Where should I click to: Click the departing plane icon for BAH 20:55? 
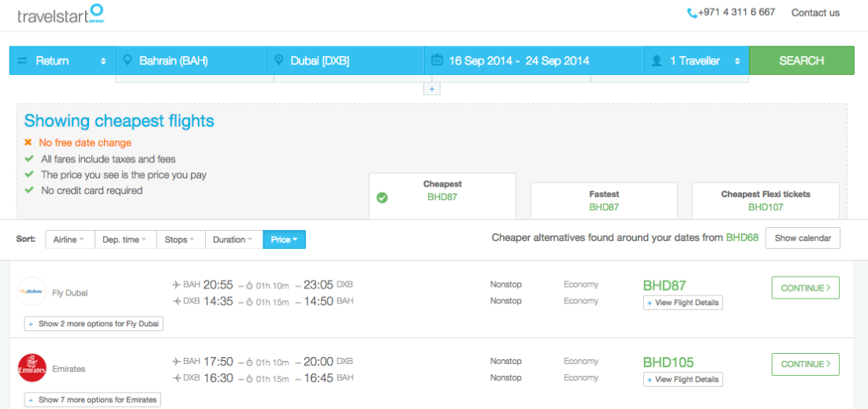click(177, 285)
